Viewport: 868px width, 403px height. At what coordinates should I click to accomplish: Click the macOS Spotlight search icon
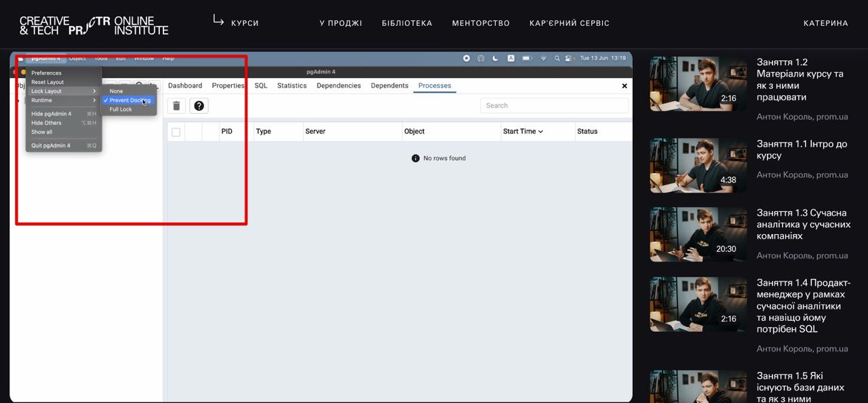coord(557,58)
